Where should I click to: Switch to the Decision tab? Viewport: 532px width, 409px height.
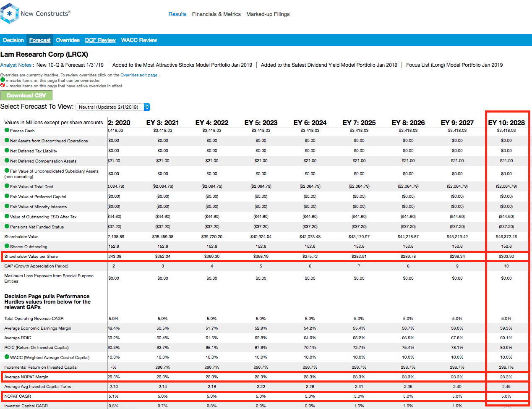[13, 40]
